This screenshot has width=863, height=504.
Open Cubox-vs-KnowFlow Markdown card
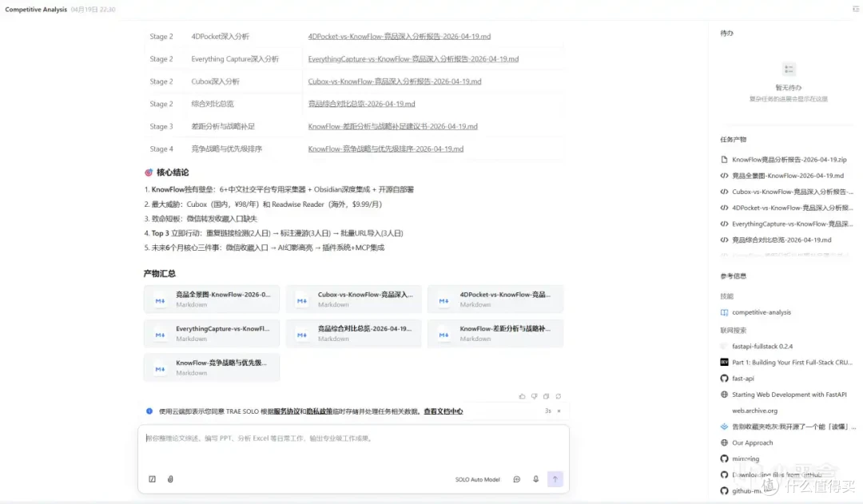pos(353,300)
